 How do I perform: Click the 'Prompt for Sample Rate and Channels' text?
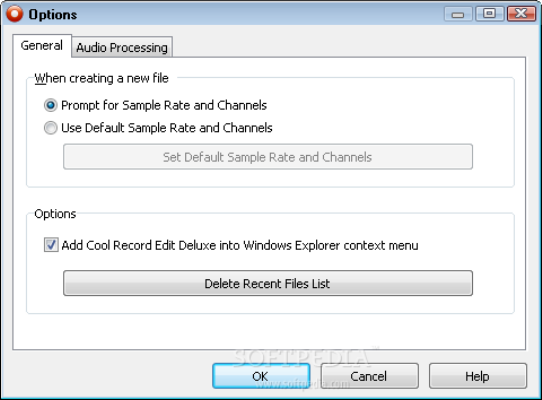[164, 105]
